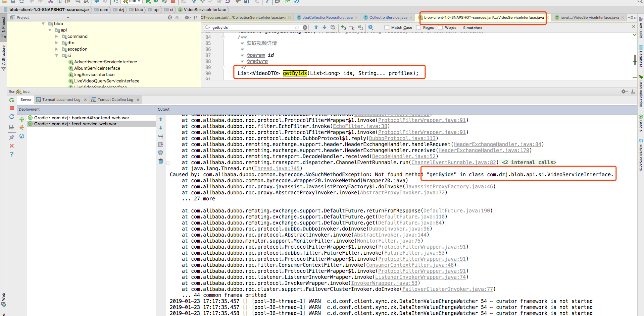This screenshot has height=316, width=644.
Task: Collapse the api folder in Project tree
Action: (50, 30)
